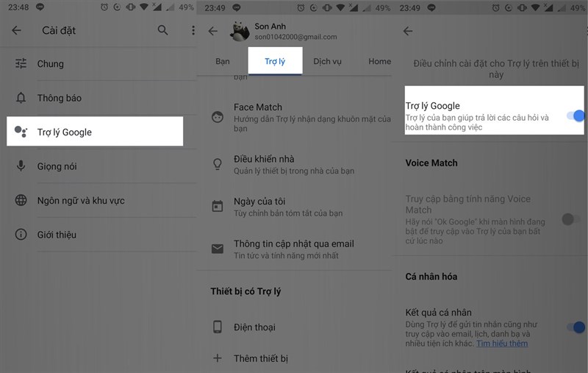
Task: Open Thông tin cập nhật qua email
Action: tap(295, 249)
